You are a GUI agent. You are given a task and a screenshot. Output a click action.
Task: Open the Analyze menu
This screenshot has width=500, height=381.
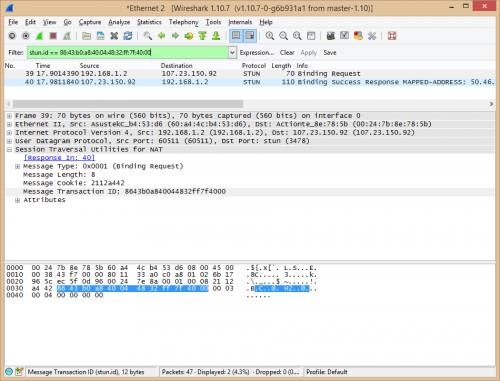pos(119,22)
